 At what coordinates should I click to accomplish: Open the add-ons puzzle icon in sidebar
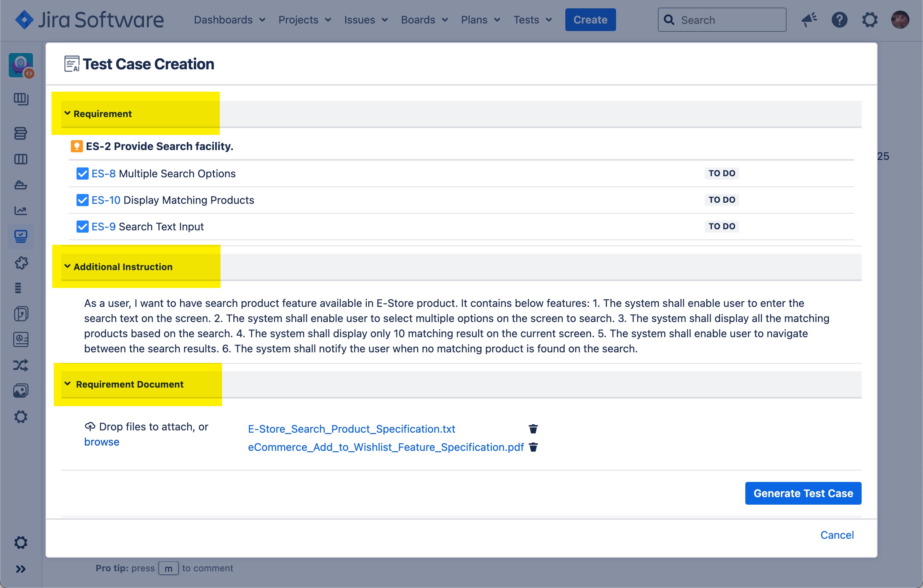(x=21, y=263)
